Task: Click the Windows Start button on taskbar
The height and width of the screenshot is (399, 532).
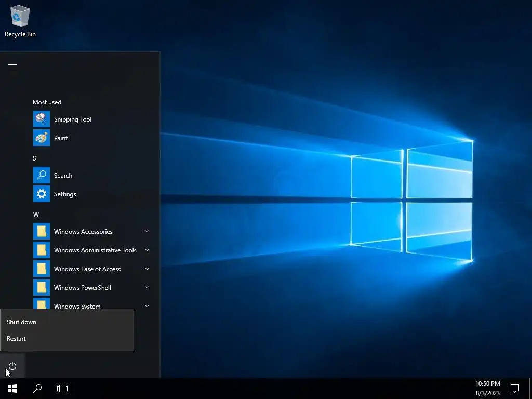Action: tap(12, 389)
